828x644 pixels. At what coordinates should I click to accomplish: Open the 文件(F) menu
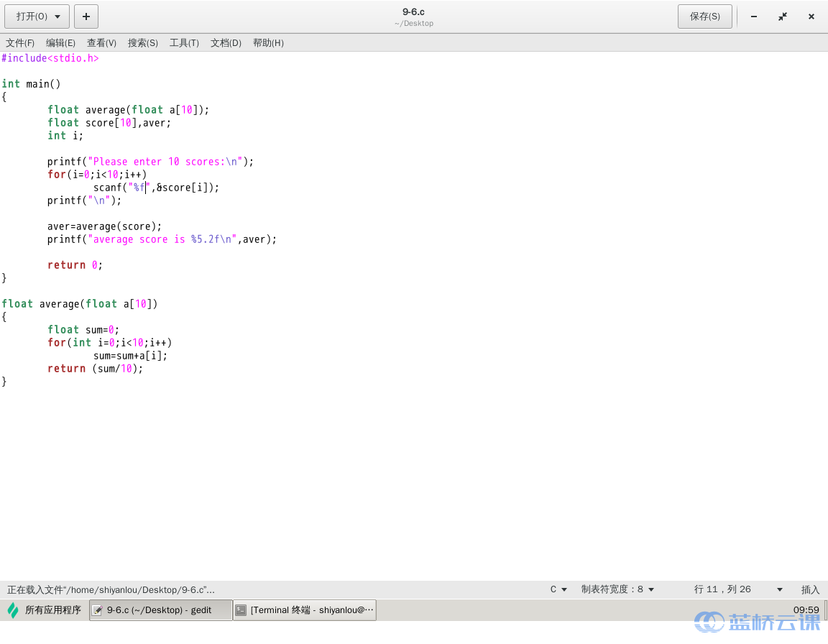20,43
